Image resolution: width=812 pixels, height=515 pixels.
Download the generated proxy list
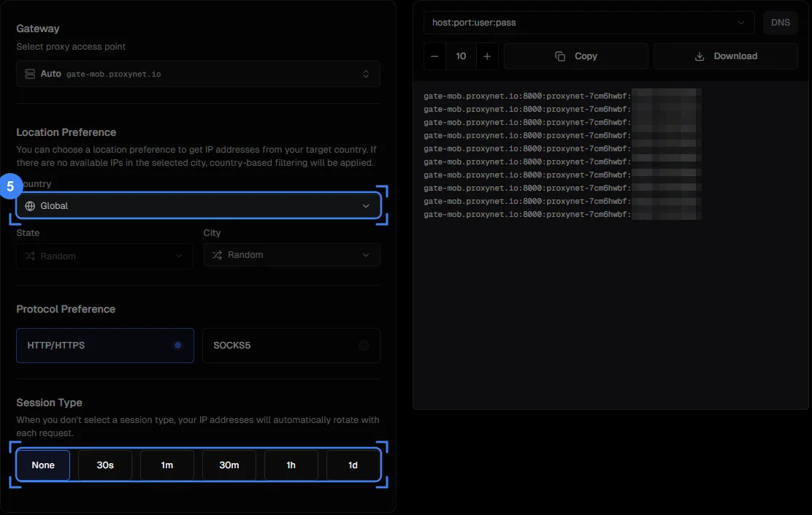coord(726,56)
